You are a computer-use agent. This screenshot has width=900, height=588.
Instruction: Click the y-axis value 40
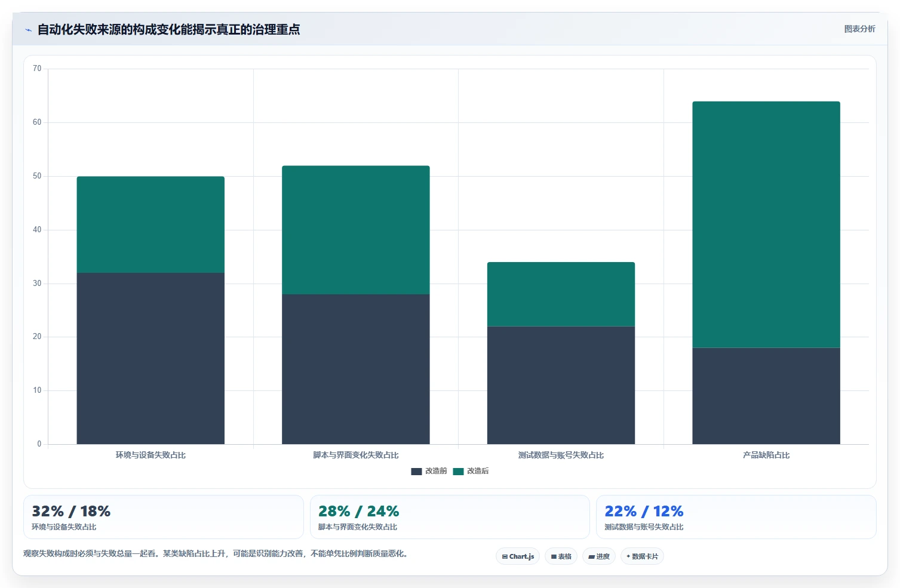(x=37, y=230)
